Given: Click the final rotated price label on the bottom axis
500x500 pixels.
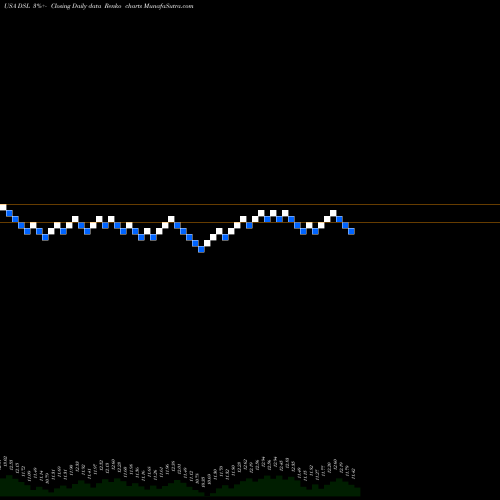Looking at the screenshot, I should 353,473.
